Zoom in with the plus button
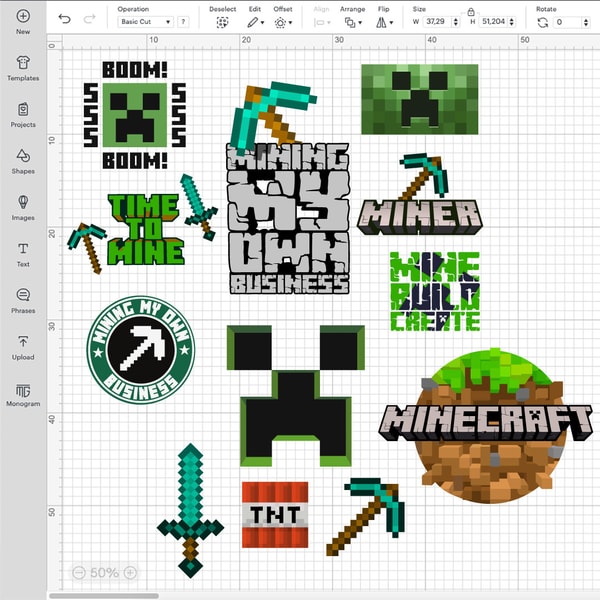 (130, 572)
